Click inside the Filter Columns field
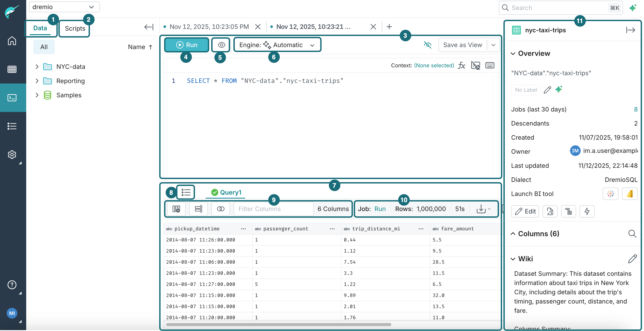This screenshot has width=644, height=331. [274, 209]
